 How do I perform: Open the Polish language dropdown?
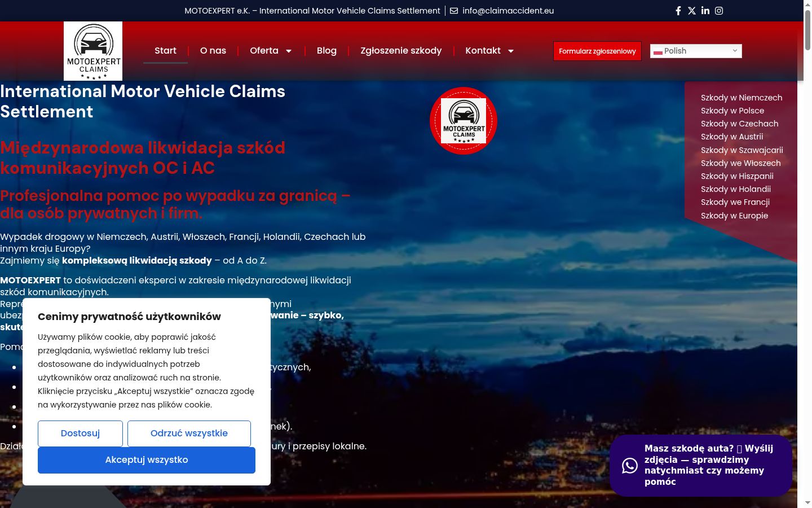tap(696, 51)
